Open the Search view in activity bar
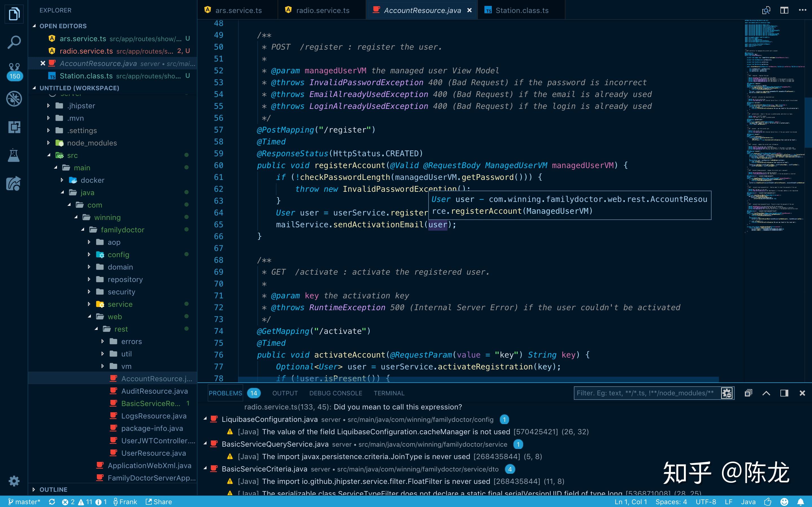Screen dimensions: 812x507 (x=14, y=42)
